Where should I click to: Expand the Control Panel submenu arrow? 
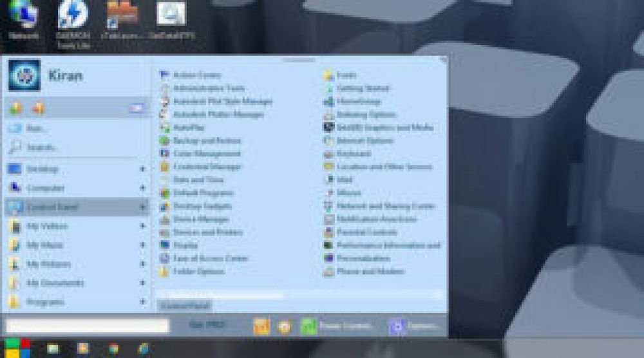[142, 207]
